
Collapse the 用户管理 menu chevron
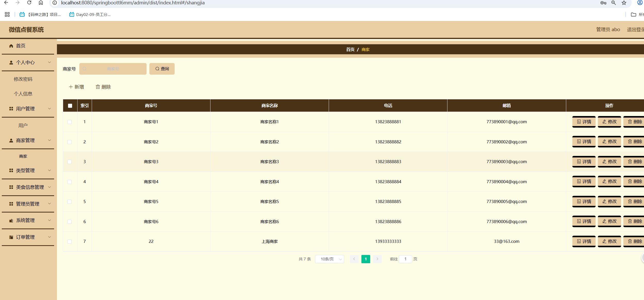(49, 109)
